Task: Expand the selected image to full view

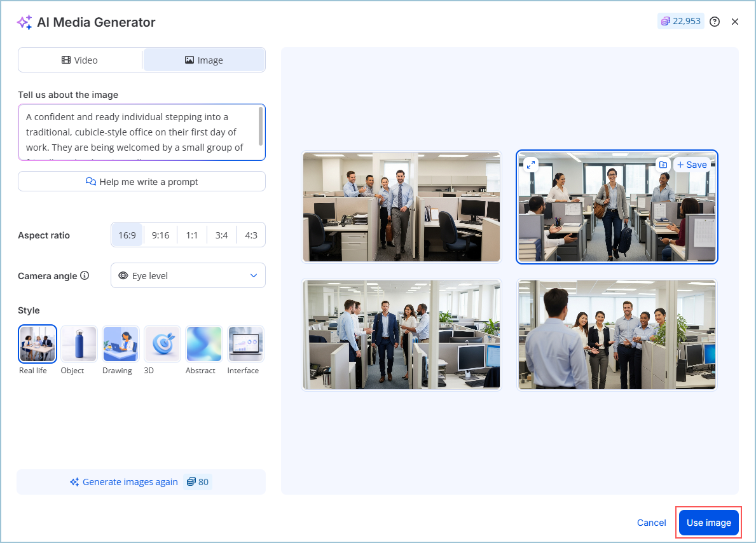Action: point(530,165)
